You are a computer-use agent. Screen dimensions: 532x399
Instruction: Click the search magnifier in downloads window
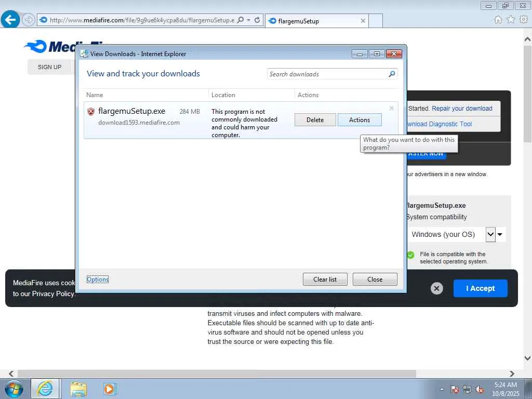[392, 74]
